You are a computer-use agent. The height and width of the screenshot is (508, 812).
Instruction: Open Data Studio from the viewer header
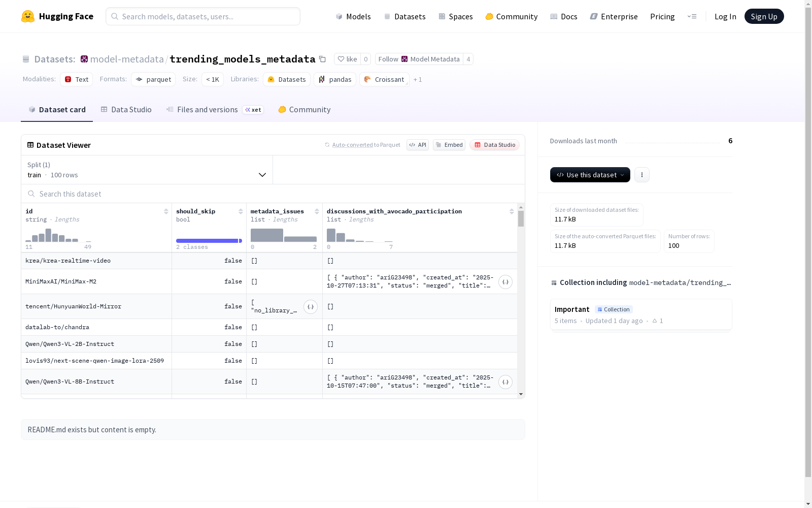494,145
